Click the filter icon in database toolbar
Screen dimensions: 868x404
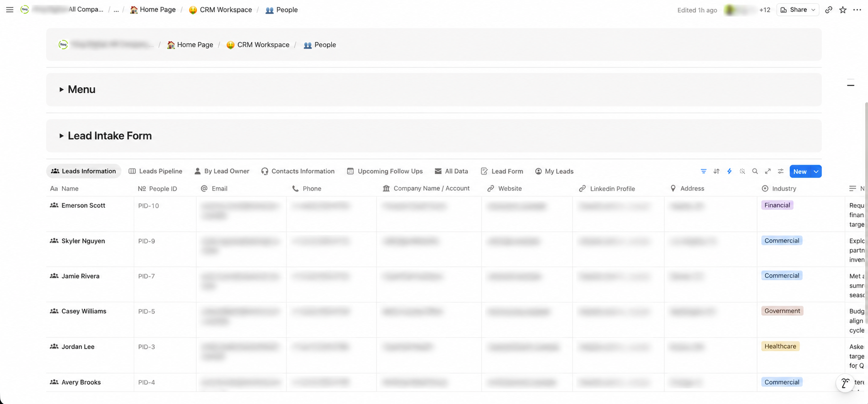[704, 171]
